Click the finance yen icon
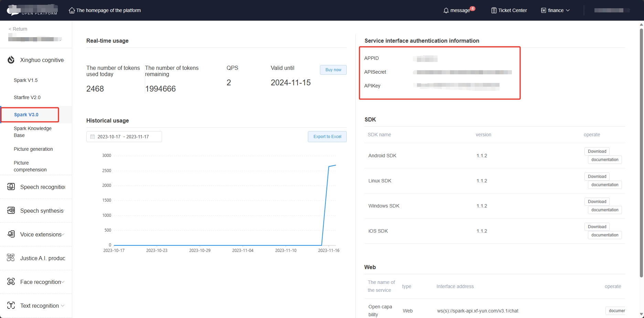The height and width of the screenshot is (318, 644). [x=544, y=10]
